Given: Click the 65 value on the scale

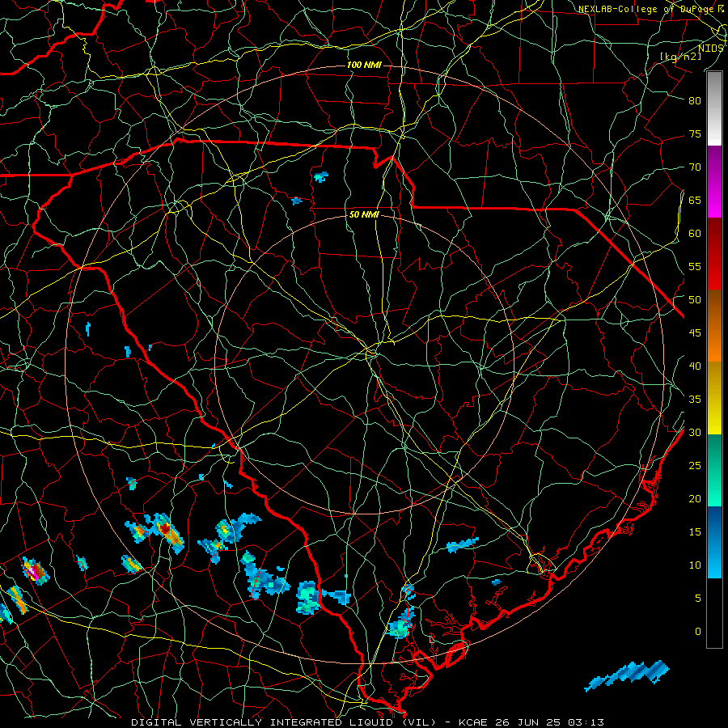Looking at the screenshot, I should click(x=695, y=201).
